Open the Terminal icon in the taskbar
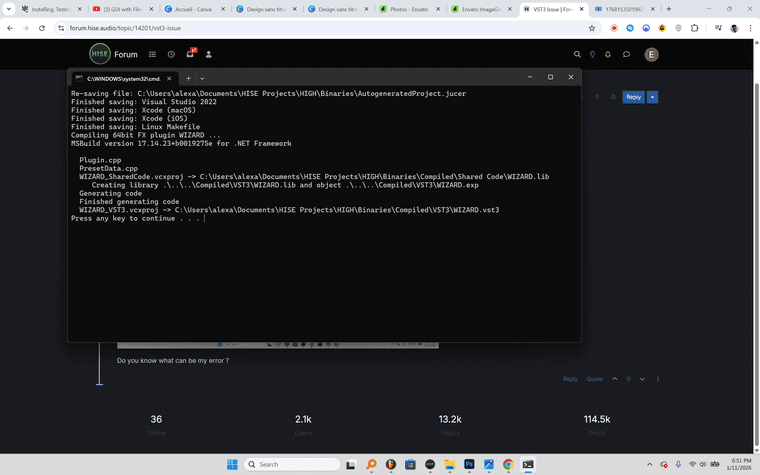 click(x=528, y=464)
